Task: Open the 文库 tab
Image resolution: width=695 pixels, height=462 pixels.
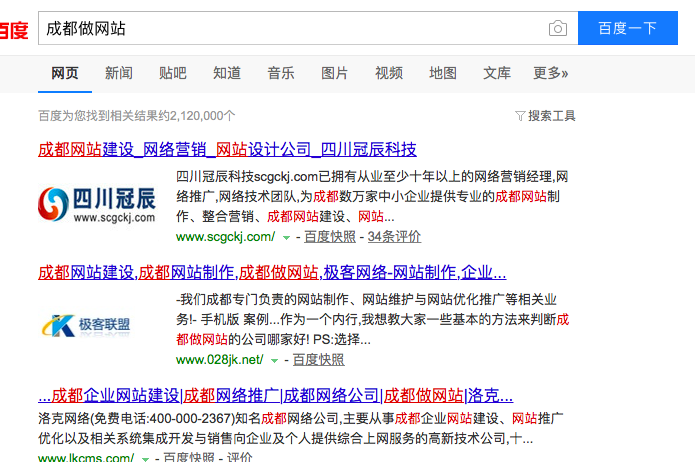Action: pyautogui.click(x=497, y=73)
